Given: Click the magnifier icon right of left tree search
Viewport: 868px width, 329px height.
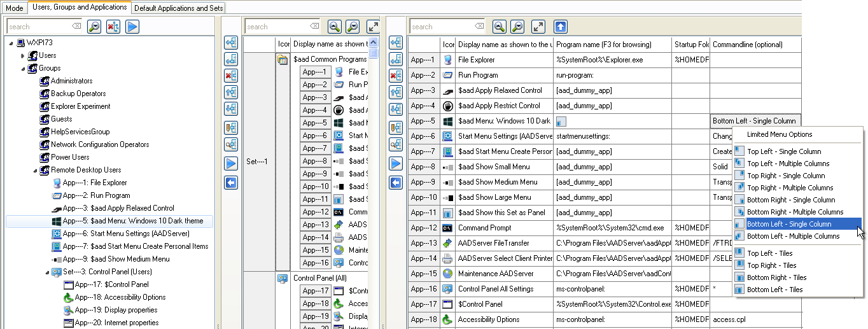Looking at the screenshot, I should (94, 27).
